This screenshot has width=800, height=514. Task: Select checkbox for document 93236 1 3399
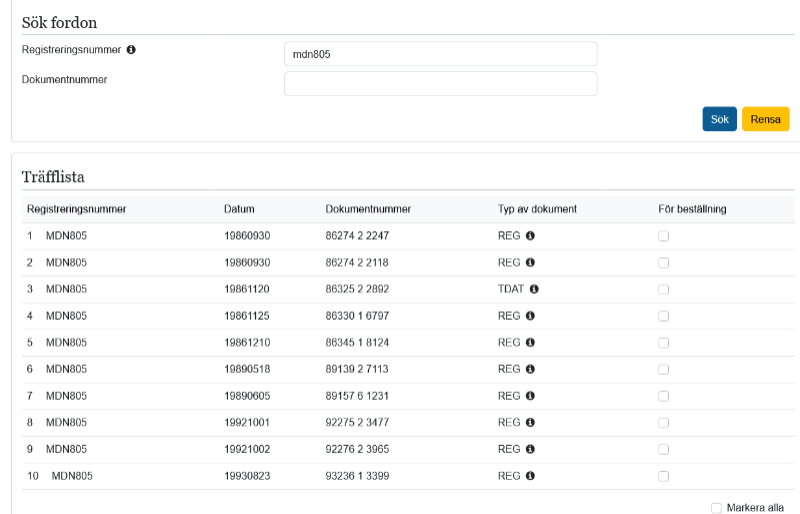663,476
